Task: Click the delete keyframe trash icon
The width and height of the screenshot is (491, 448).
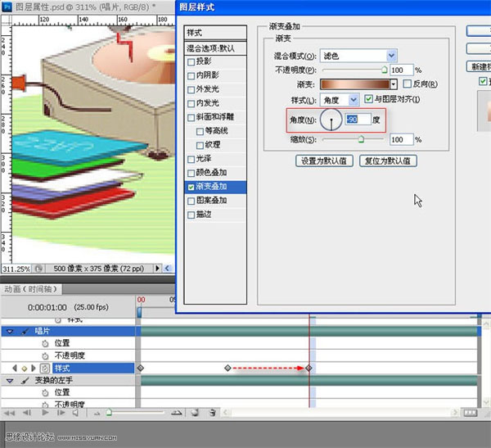Action: (213, 414)
